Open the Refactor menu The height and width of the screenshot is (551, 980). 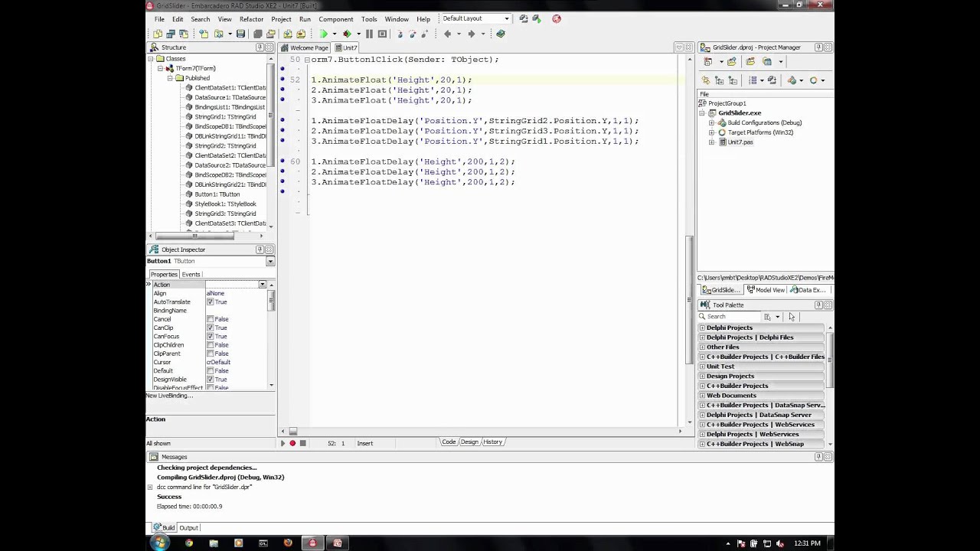coord(251,19)
